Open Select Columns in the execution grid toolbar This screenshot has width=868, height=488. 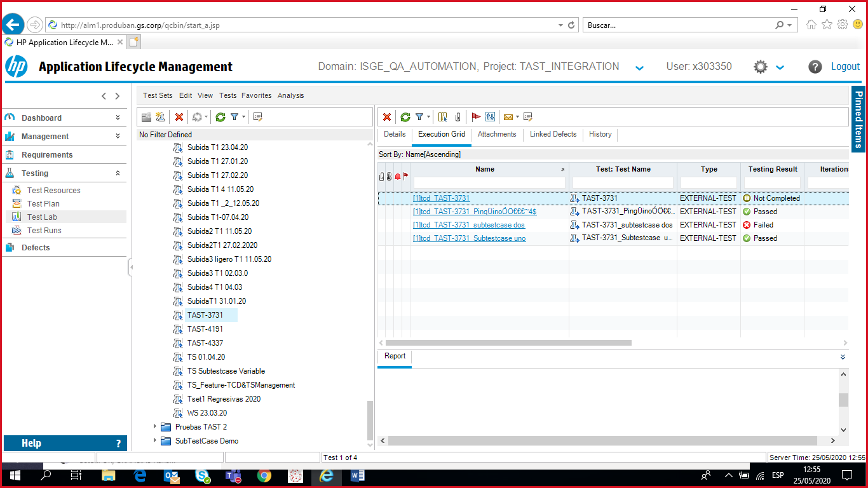pos(443,117)
